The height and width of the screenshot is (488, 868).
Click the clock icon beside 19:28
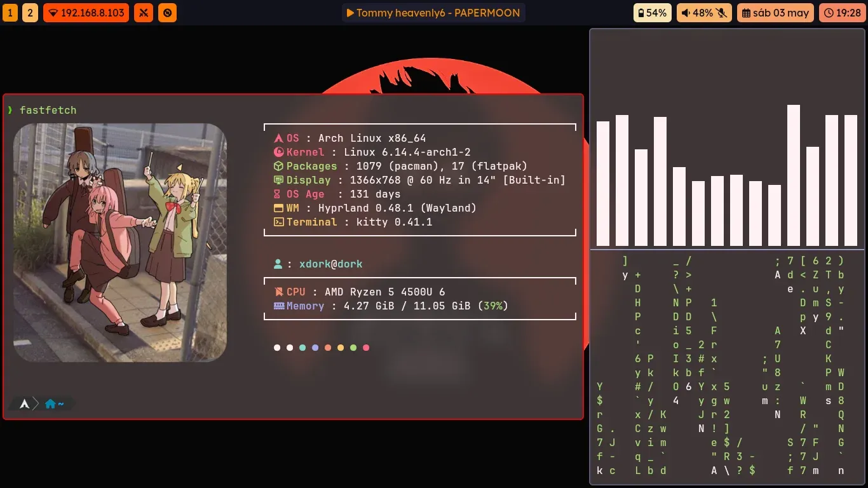(x=829, y=13)
